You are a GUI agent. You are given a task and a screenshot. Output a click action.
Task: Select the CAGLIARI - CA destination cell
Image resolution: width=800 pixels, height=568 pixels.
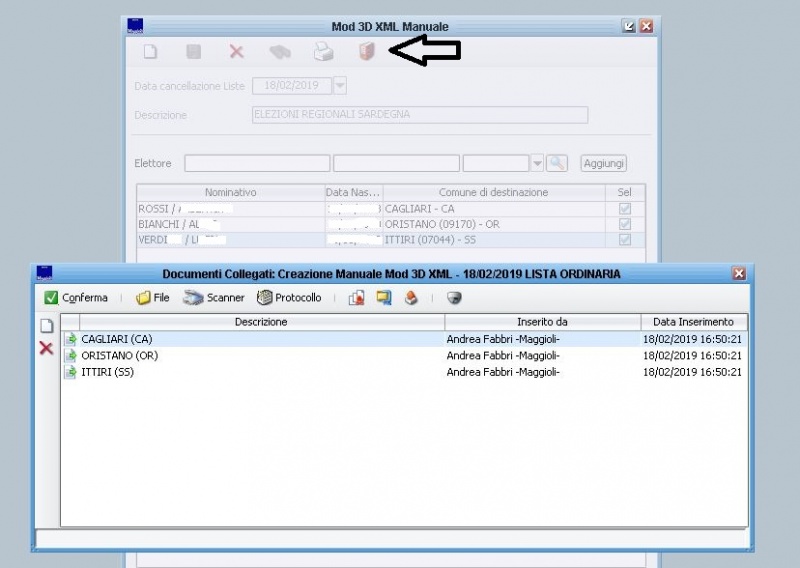click(494, 209)
